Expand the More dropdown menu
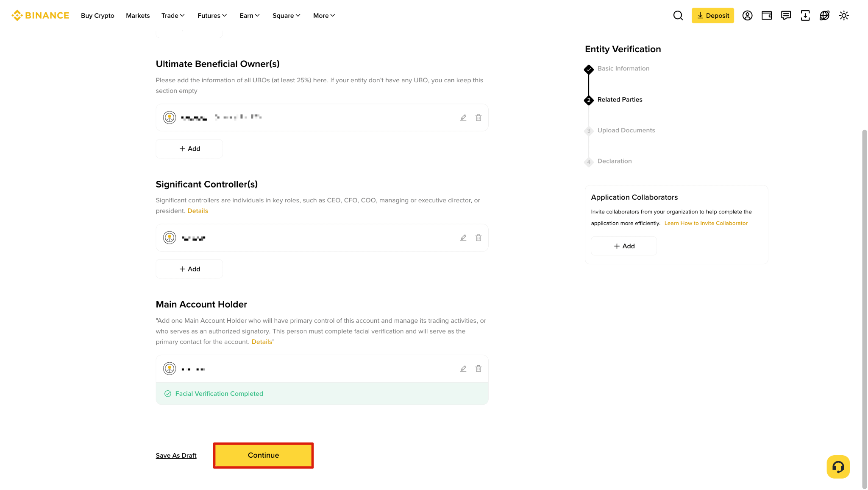Viewport: 868px width, 490px height. tap(324, 16)
